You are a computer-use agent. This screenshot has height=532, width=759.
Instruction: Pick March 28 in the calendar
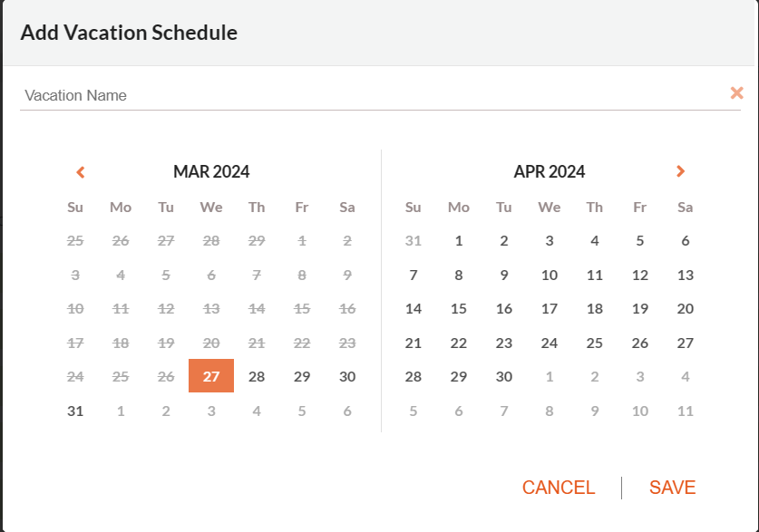pos(257,377)
